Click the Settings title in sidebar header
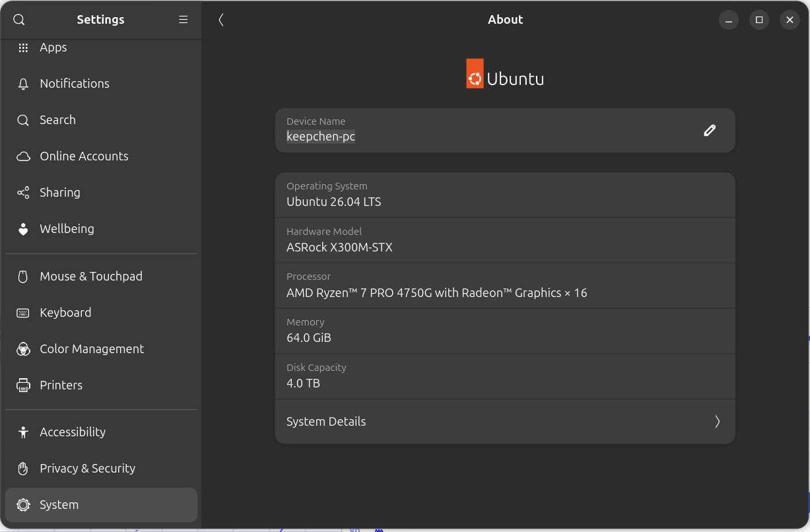This screenshot has width=810, height=532. coord(100,20)
